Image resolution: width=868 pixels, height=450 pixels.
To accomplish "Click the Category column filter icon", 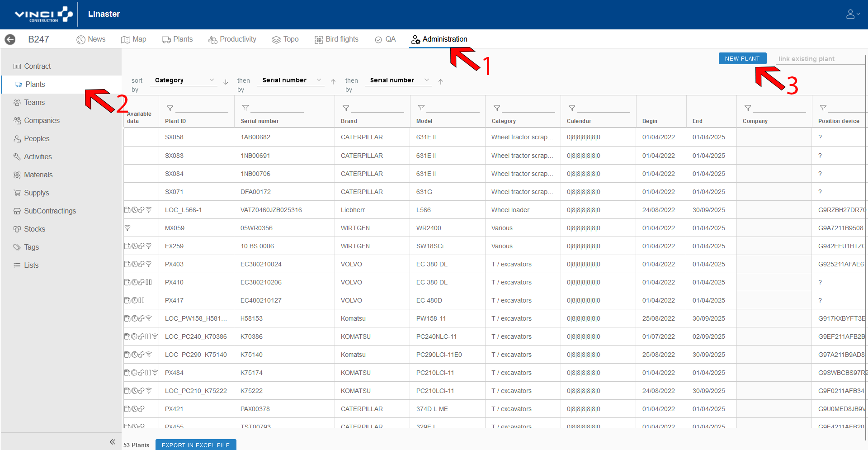I will pyautogui.click(x=497, y=108).
